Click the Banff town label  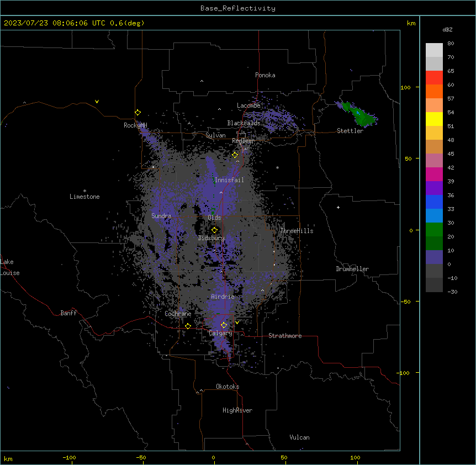click(x=68, y=313)
